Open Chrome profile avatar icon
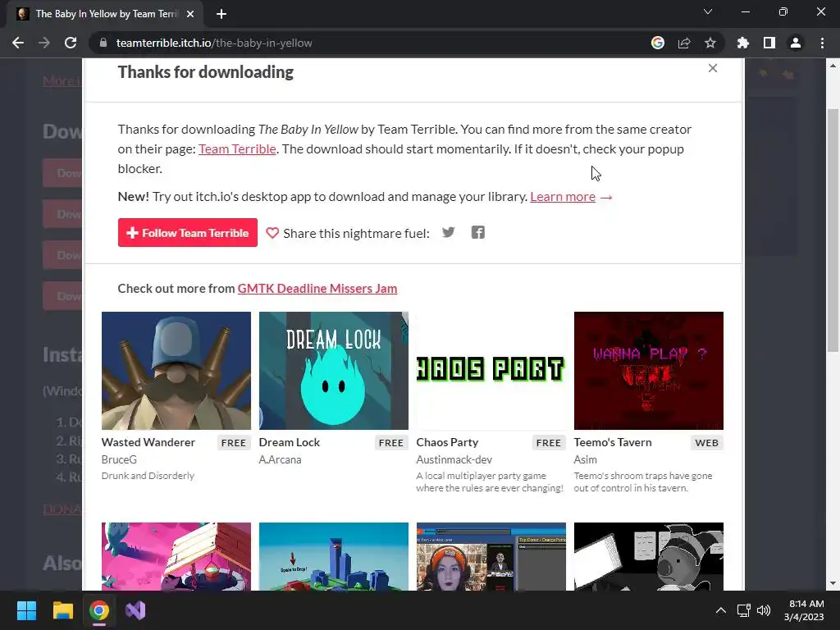The height and width of the screenshot is (630, 840). (x=796, y=43)
